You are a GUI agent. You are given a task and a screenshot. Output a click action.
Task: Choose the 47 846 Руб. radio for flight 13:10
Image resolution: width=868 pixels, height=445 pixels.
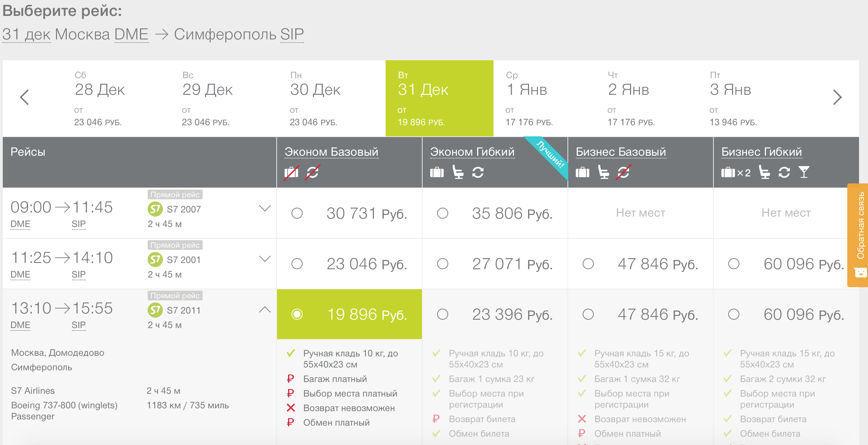(x=588, y=314)
